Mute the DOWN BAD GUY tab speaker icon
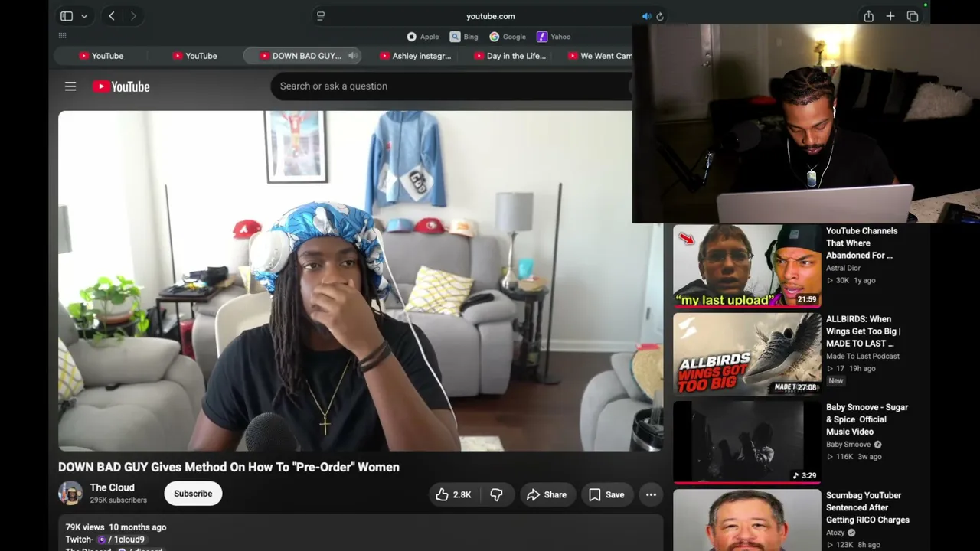Viewport: 980px width, 551px height. [x=353, y=56]
